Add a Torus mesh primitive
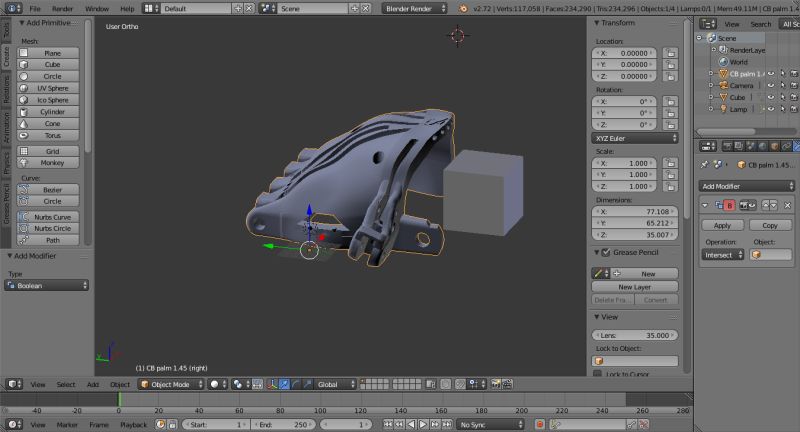The image size is (800, 432). [48, 136]
